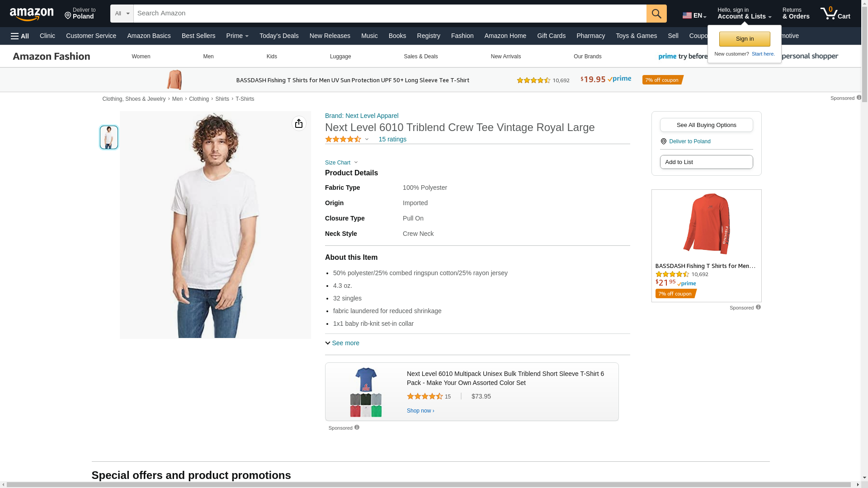Expand the star rating breakdown chevron
Screen dimensions: 868x488
tap(367, 139)
